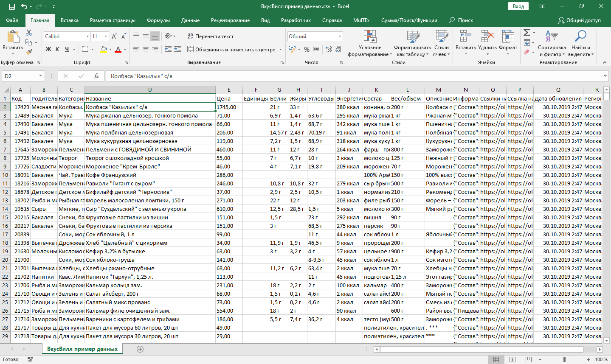Open the Calibri font name dropdown
This screenshot has height=364, width=611.
click(x=87, y=36)
